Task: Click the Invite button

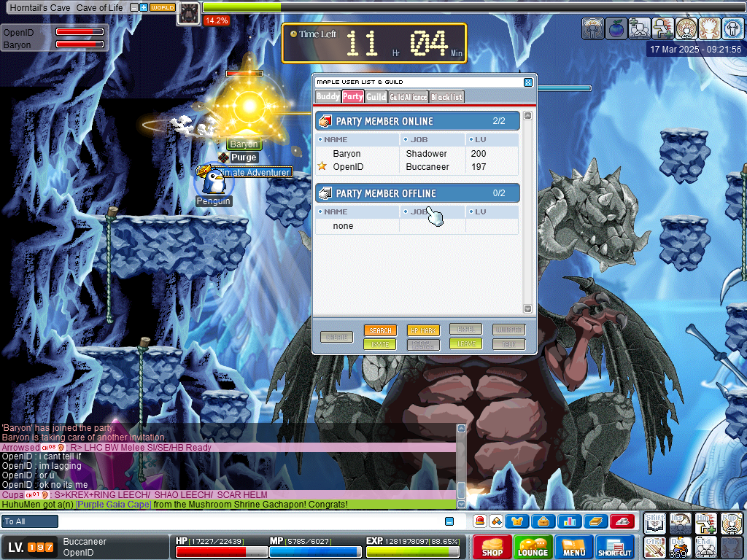Action: click(x=380, y=344)
